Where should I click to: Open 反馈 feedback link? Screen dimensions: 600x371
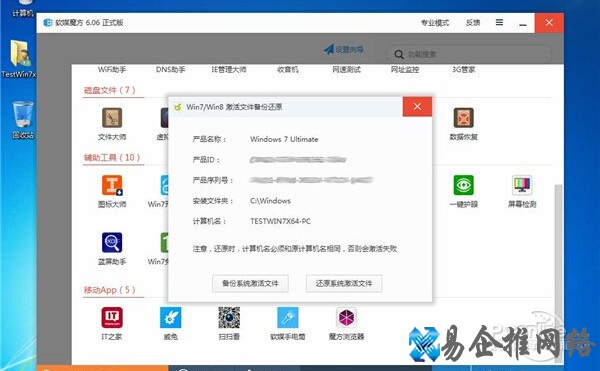(x=473, y=23)
